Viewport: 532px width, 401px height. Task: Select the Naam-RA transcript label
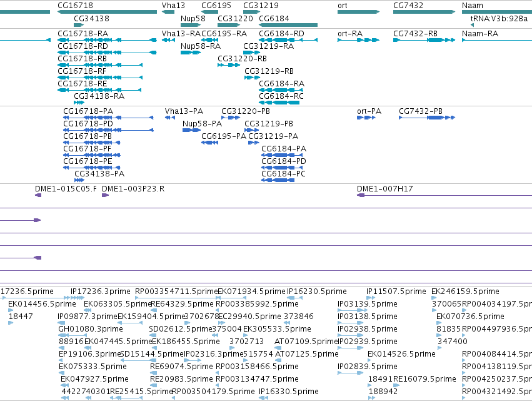[x=480, y=34]
